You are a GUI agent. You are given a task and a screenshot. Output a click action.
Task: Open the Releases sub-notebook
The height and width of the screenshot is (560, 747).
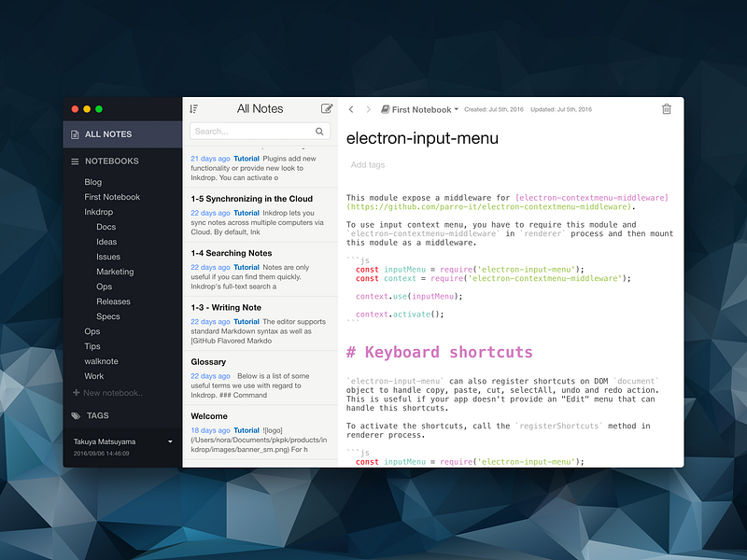(x=113, y=301)
